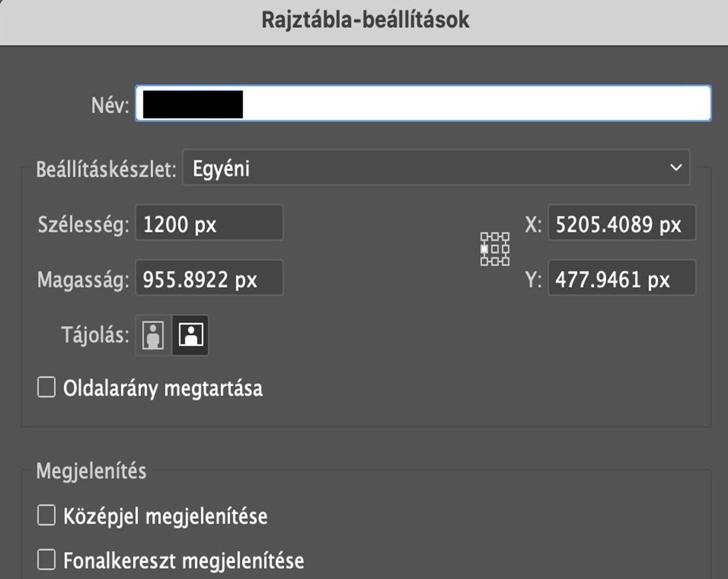Click the bottom-center reference point
Screen dimensions: 728x579
(495, 261)
